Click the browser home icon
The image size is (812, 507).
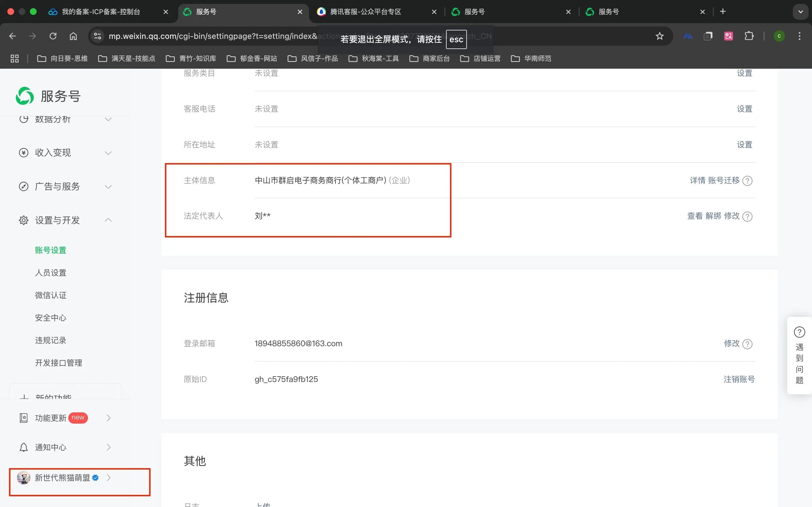(73, 36)
